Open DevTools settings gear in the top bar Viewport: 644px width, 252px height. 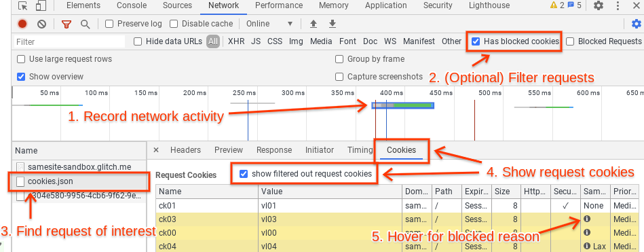point(599,5)
